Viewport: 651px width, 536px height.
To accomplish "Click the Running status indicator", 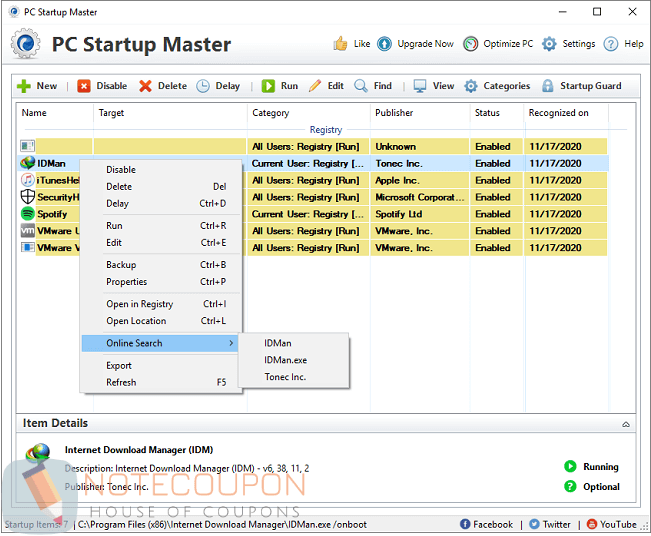I will click(591, 467).
